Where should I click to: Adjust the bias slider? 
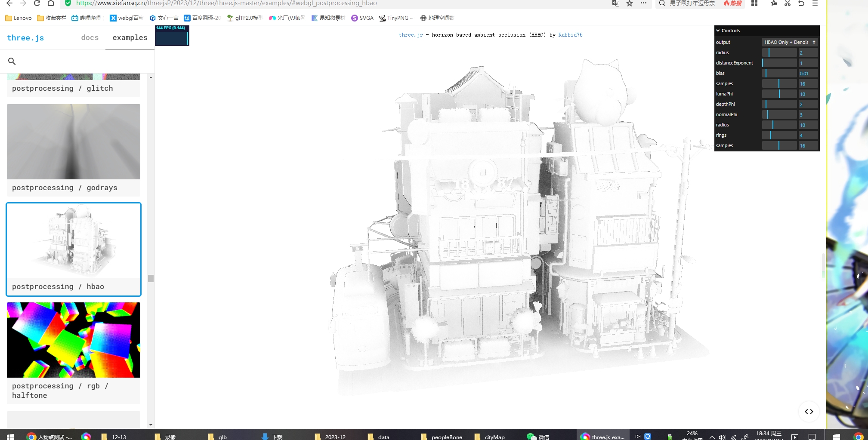(x=779, y=73)
